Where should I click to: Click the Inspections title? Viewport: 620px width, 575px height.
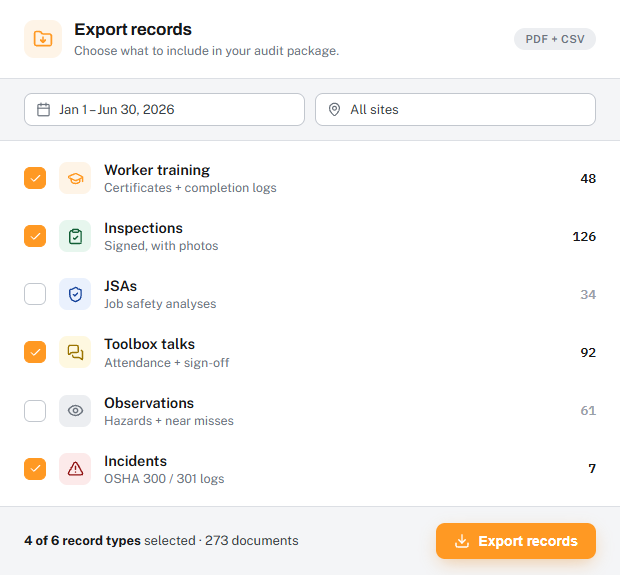tap(144, 228)
